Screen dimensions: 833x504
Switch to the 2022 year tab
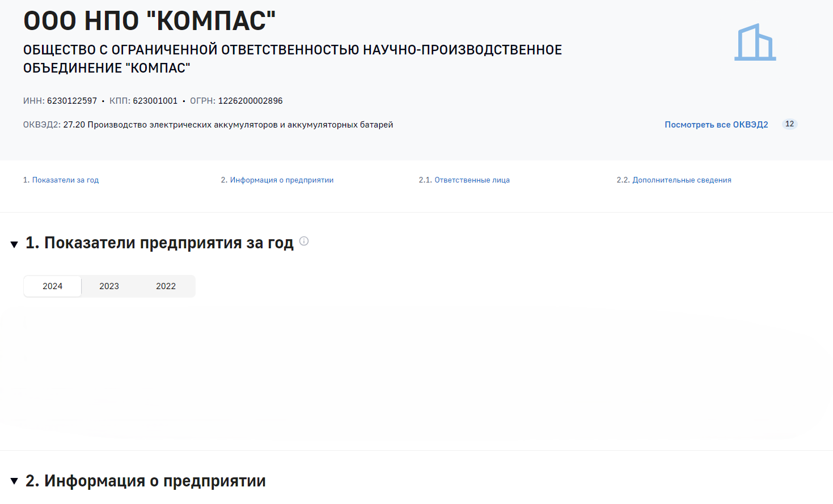click(x=166, y=286)
